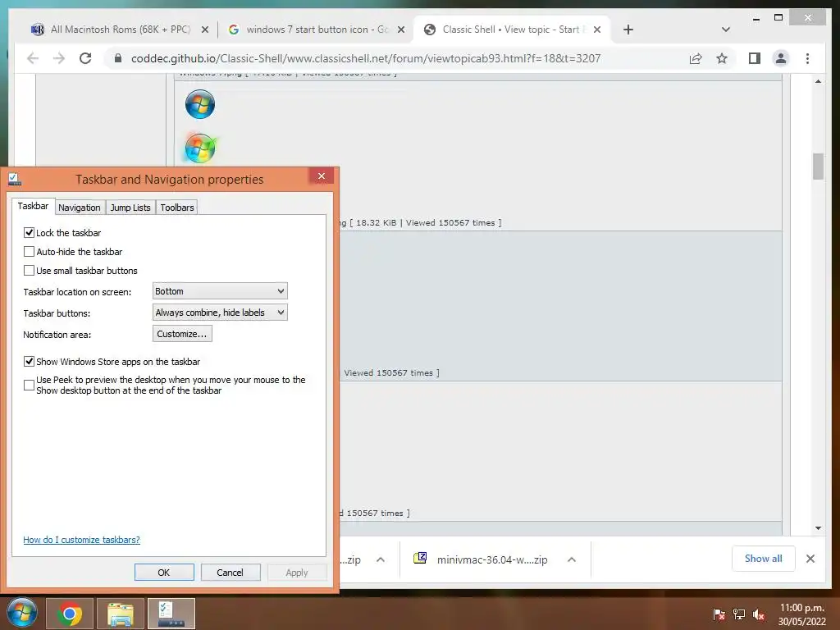Switch to the Navigation tab
This screenshot has width=840, height=630.
point(80,208)
